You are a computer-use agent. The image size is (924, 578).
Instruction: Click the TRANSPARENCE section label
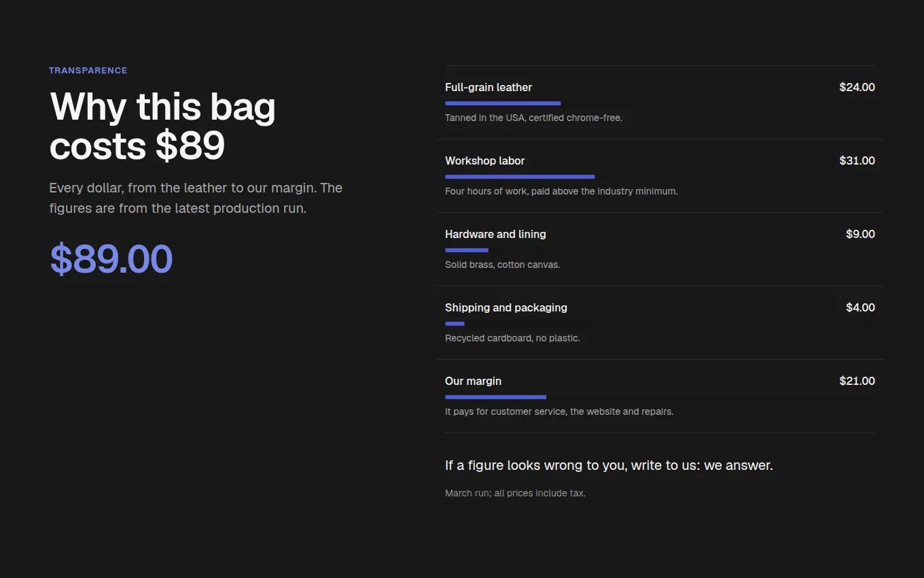coord(88,71)
